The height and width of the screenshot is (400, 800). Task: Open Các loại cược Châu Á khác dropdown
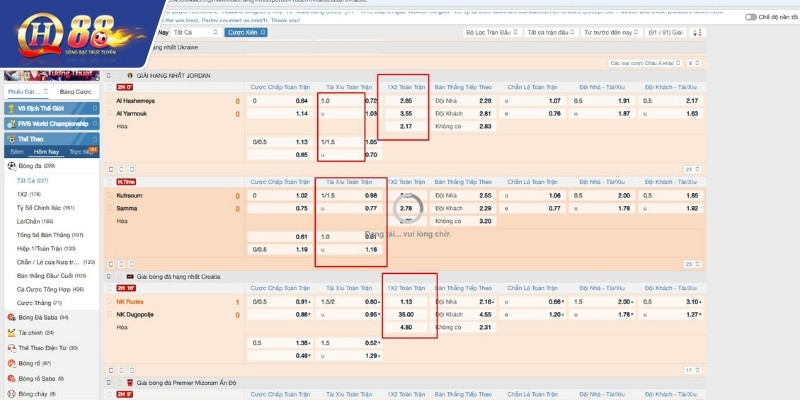[645, 63]
